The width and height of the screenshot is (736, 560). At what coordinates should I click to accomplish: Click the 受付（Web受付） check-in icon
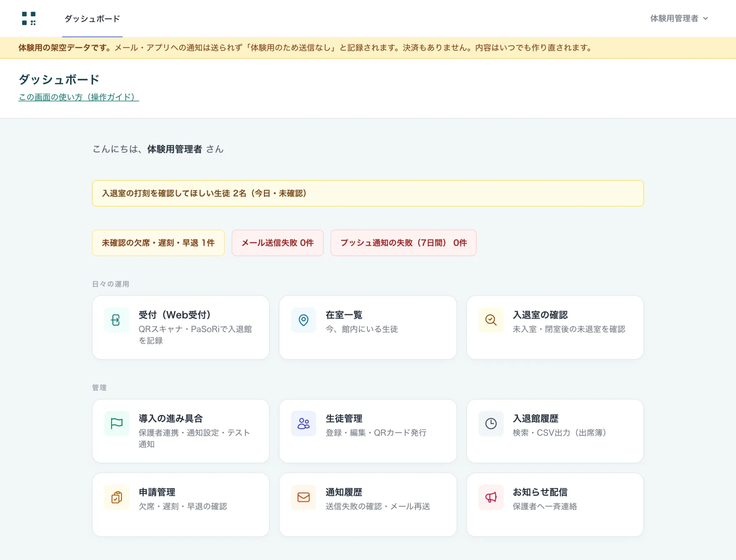117,320
